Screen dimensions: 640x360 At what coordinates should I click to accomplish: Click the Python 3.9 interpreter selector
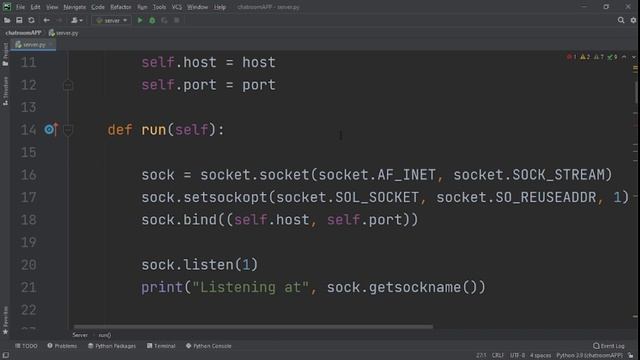tap(589, 356)
